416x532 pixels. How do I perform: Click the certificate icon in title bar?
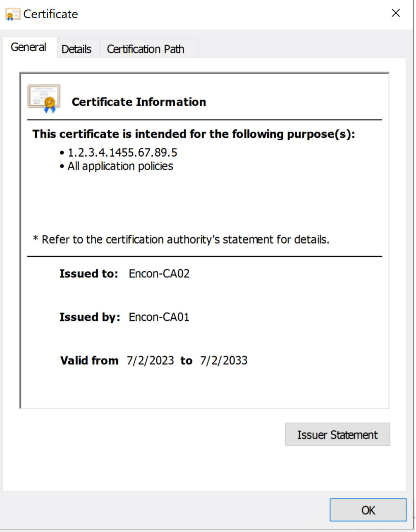(x=12, y=14)
